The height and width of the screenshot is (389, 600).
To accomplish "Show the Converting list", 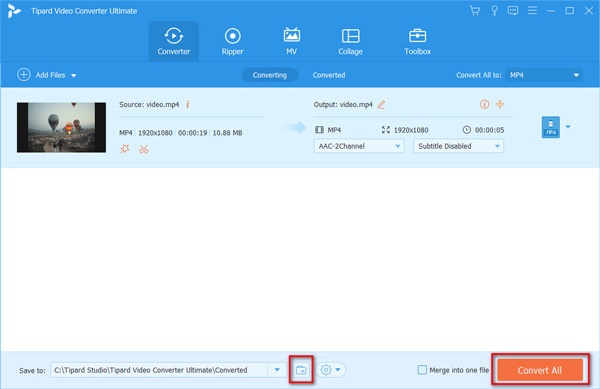I will [x=270, y=75].
